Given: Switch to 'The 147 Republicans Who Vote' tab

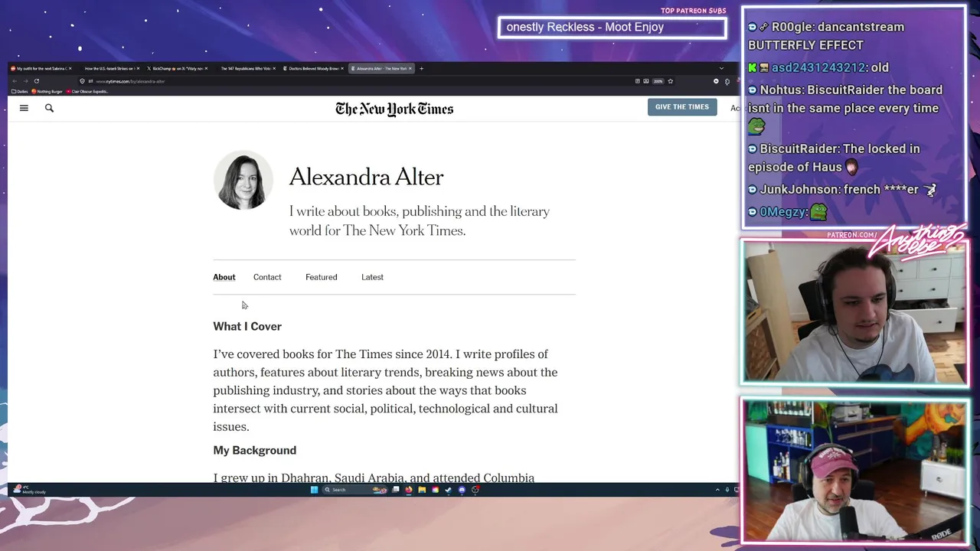Looking at the screenshot, I should [245, 68].
